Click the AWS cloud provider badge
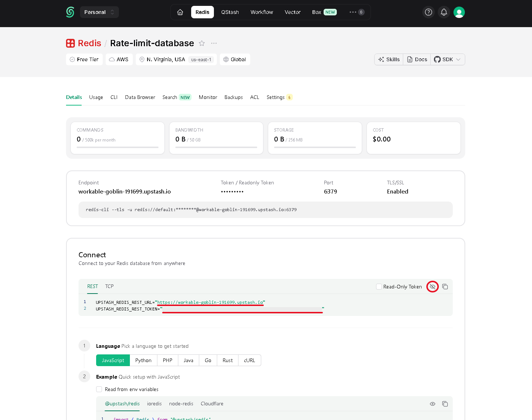 [x=119, y=59]
